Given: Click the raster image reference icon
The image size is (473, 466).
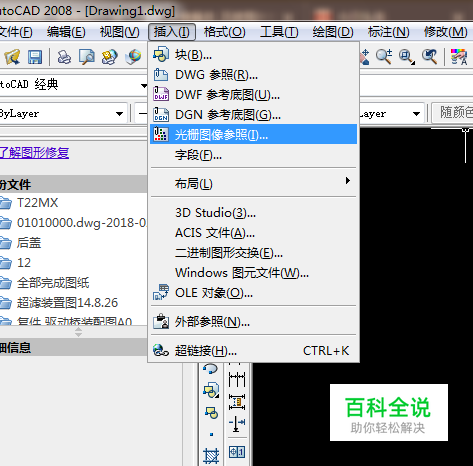Looking at the screenshot, I should [161, 134].
